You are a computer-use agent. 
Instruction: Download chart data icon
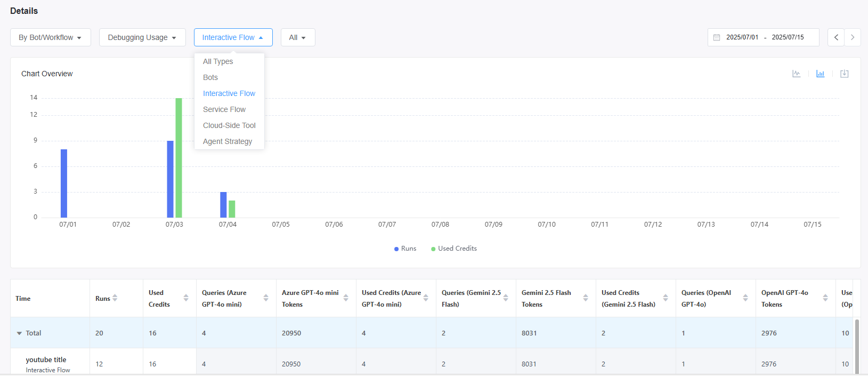point(844,74)
